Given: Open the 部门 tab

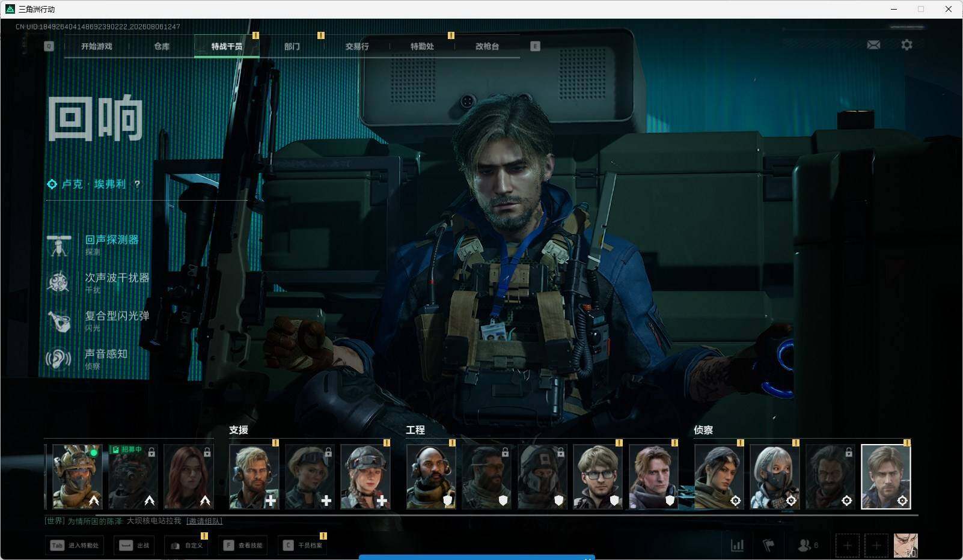Looking at the screenshot, I should [292, 46].
